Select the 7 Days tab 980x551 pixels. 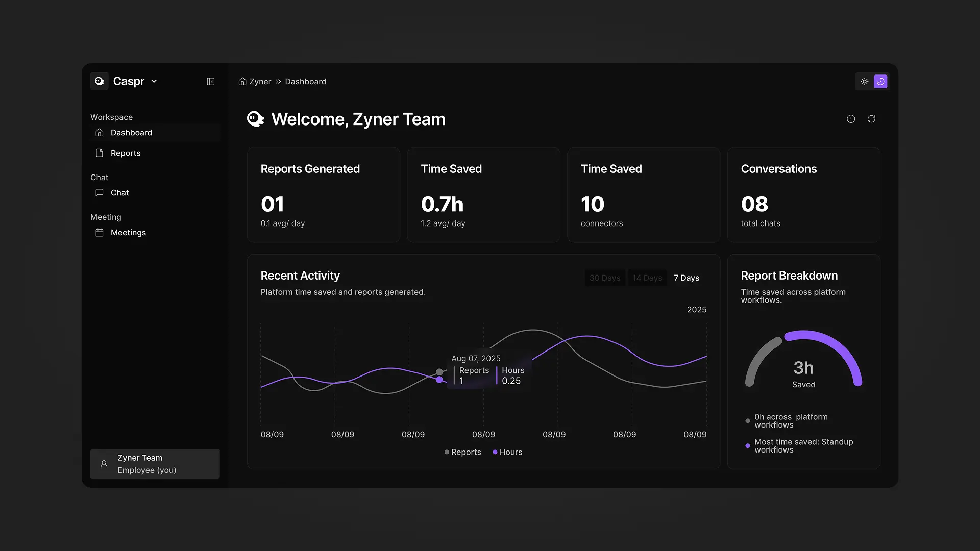tap(687, 278)
